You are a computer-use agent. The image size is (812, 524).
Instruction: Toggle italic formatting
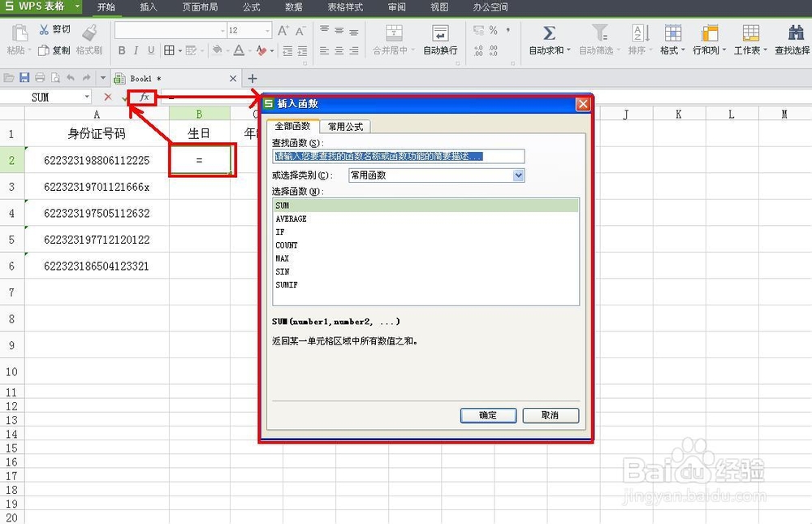(136, 50)
